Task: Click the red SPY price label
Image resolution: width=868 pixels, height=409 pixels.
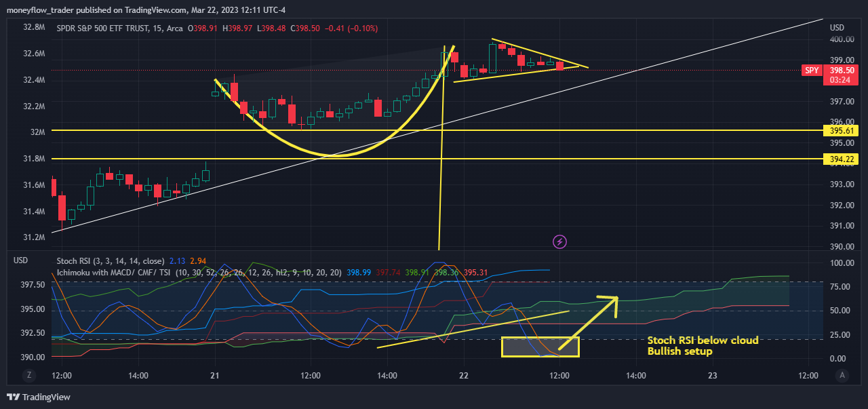Action: click(812, 71)
